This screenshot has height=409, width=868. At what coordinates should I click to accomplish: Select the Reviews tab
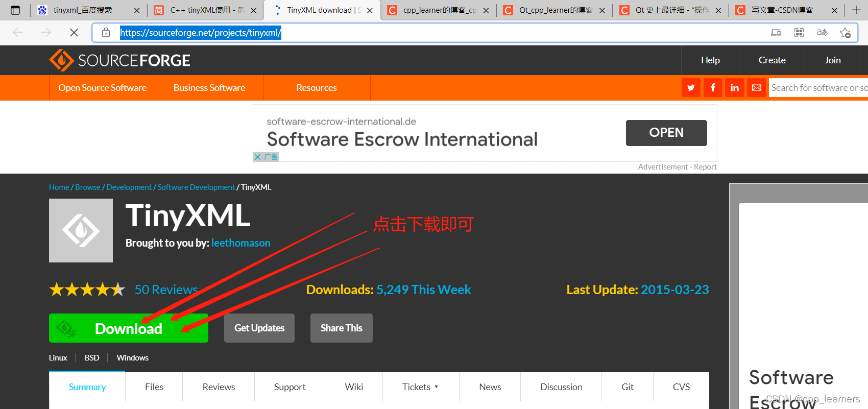219,387
